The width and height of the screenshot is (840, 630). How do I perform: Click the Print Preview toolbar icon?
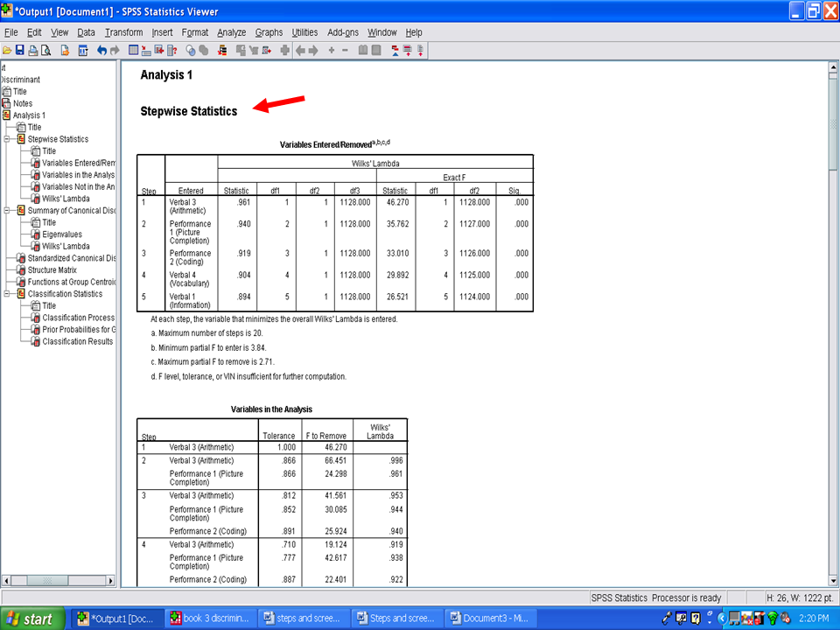click(45, 51)
